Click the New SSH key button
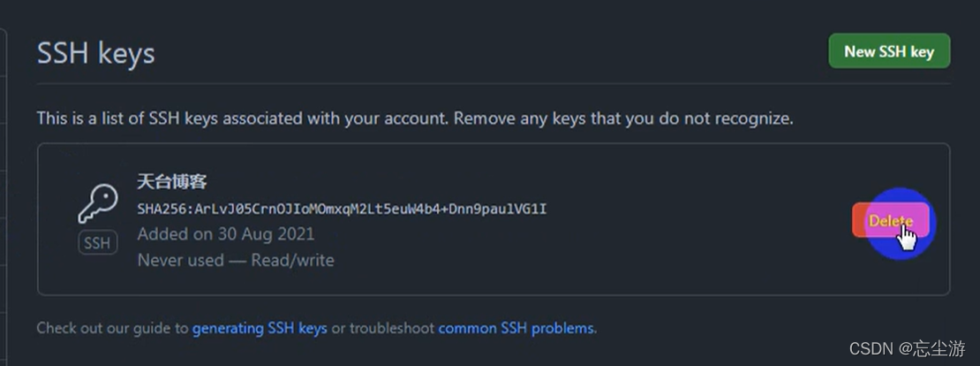The height and width of the screenshot is (366, 980). [x=888, y=51]
